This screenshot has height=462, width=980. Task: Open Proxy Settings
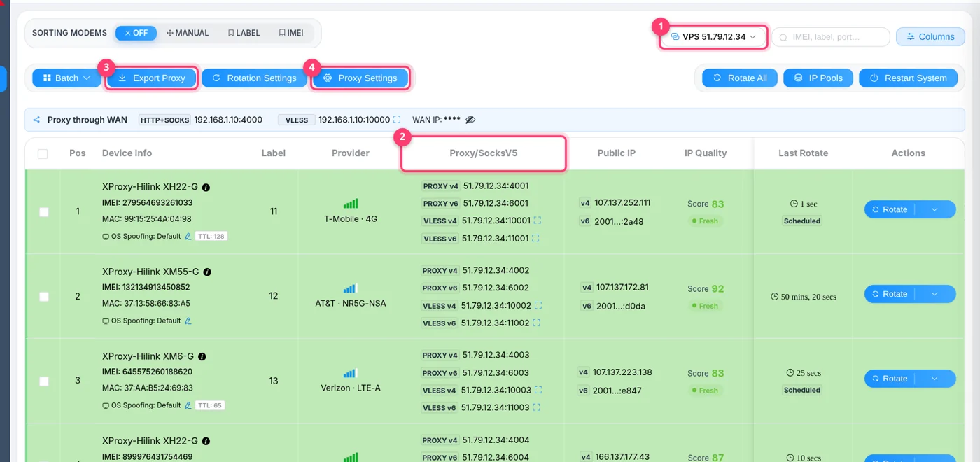click(360, 78)
